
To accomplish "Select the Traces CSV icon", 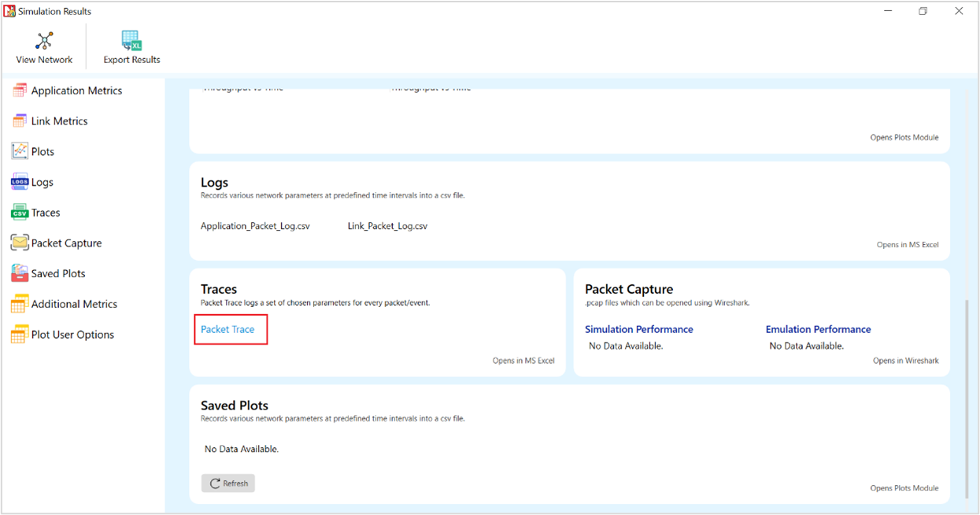I will [x=20, y=213].
